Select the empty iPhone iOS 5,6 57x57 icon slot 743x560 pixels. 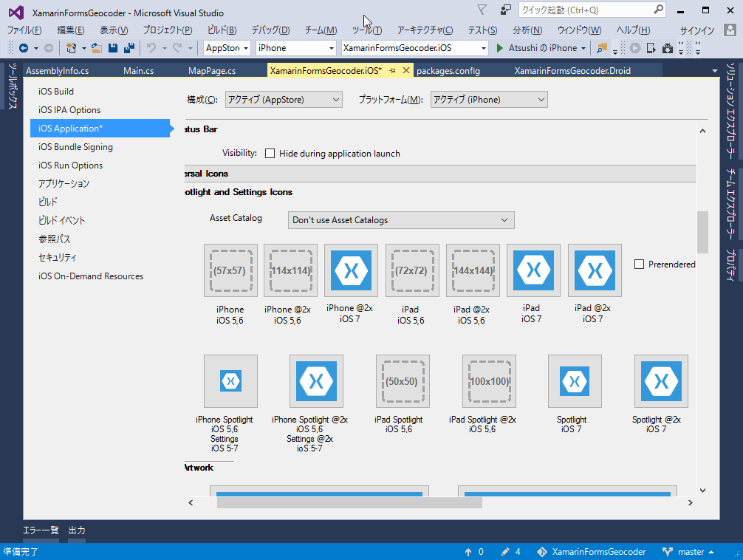point(230,270)
